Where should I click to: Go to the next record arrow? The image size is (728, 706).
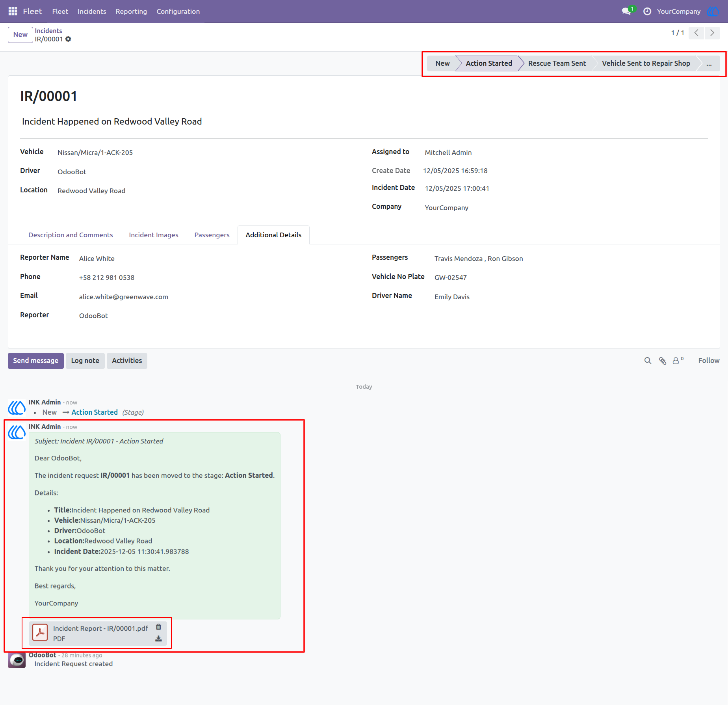pyautogui.click(x=712, y=33)
